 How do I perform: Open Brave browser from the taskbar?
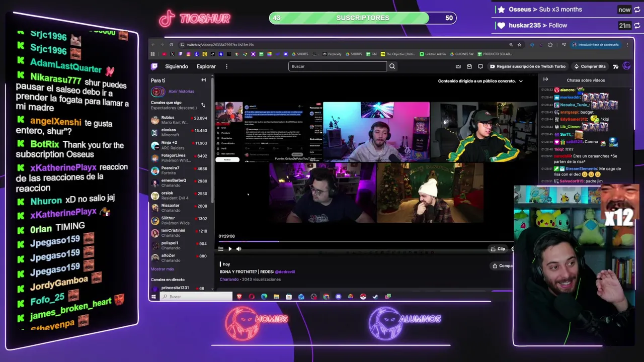(x=239, y=297)
